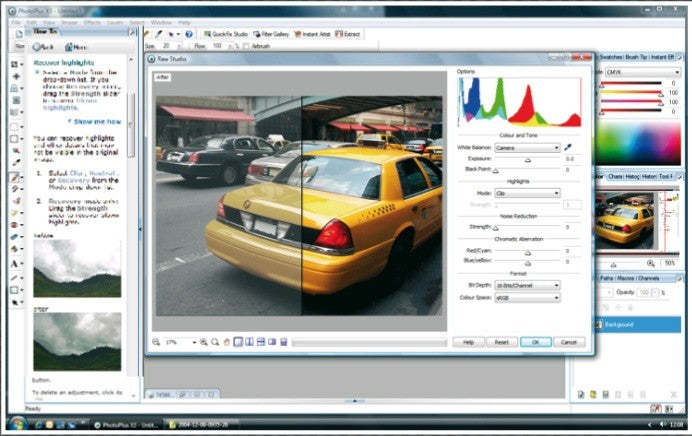Image resolution: width=692 pixels, height=436 pixels.
Task: Switch to single preview view in Raw Studio
Action: 238,342
